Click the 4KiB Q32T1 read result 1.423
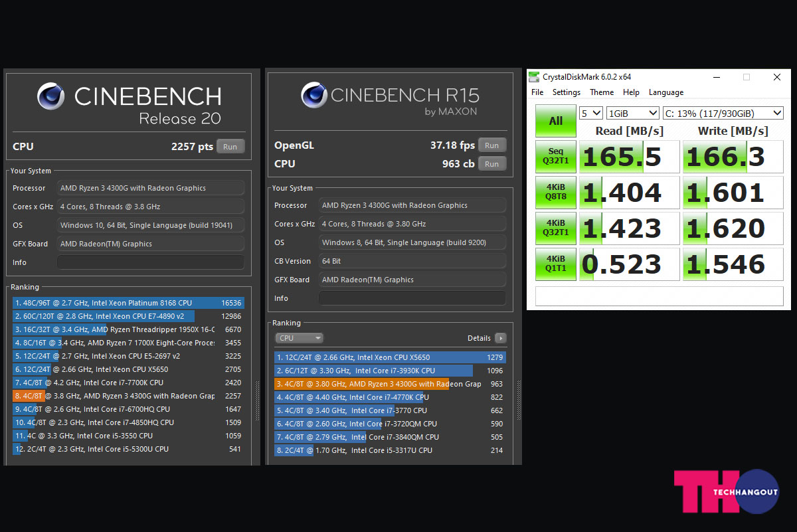The image size is (797, 532). click(630, 228)
